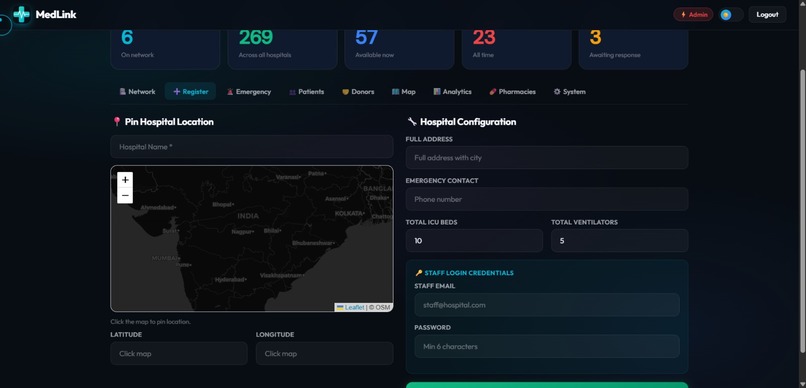This screenshot has height=388, width=806.
Task: Click the key icon by Staff Login Credentials
Action: pyautogui.click(x=419, y=273)
